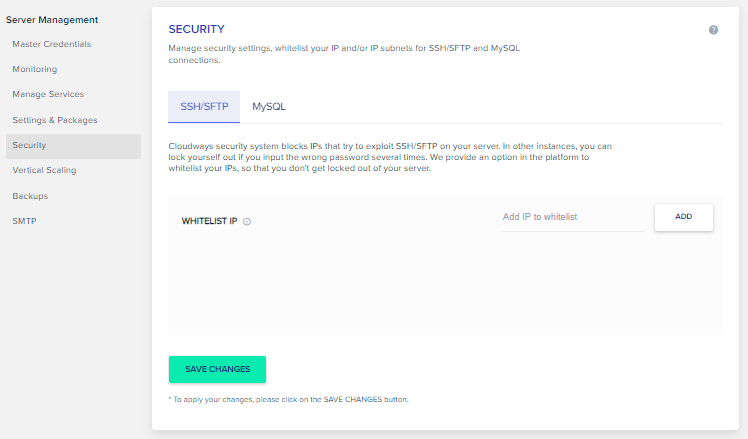Click the Server Management heading
The height and width of the screenshot is (439, 748).
[52, 20]
